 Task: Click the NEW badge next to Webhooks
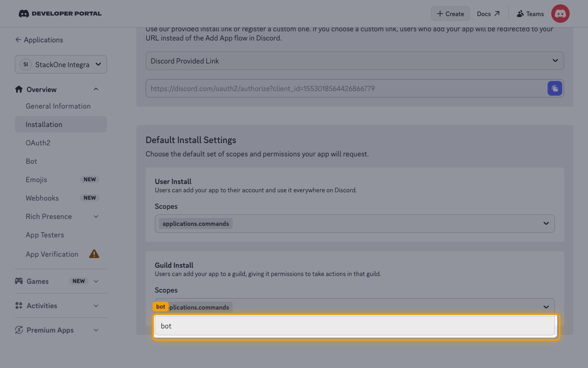90,198
